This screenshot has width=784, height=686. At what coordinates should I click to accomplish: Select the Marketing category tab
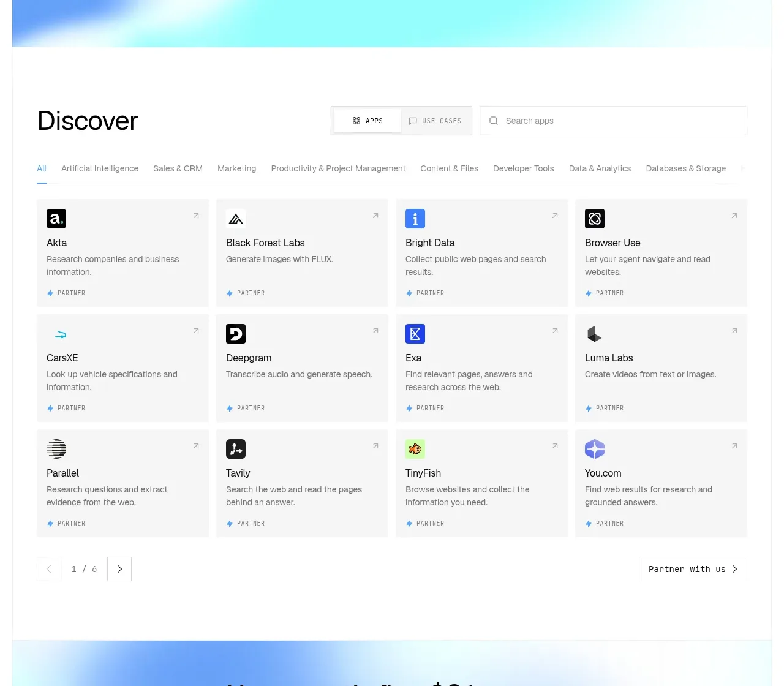[x=236, y=168]
